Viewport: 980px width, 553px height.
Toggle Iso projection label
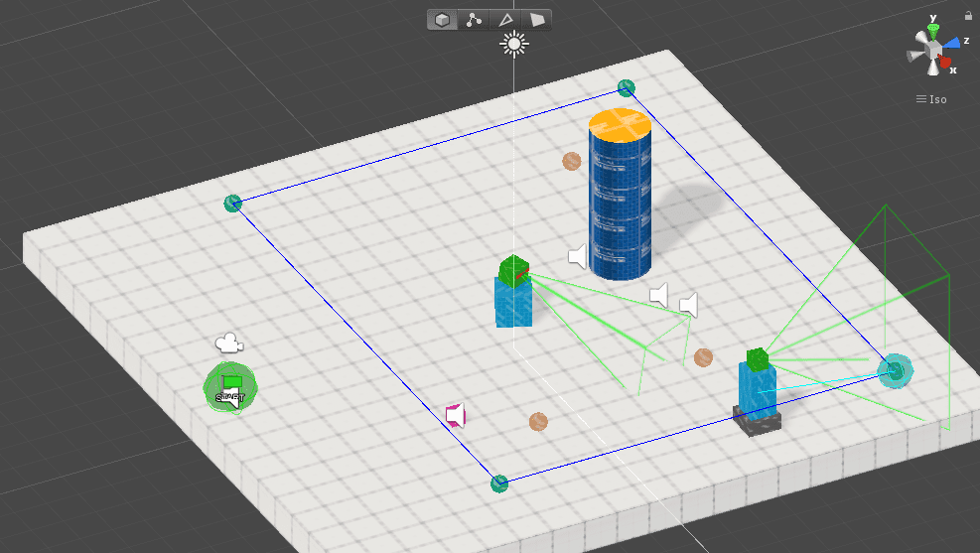[x=931, y=99]
